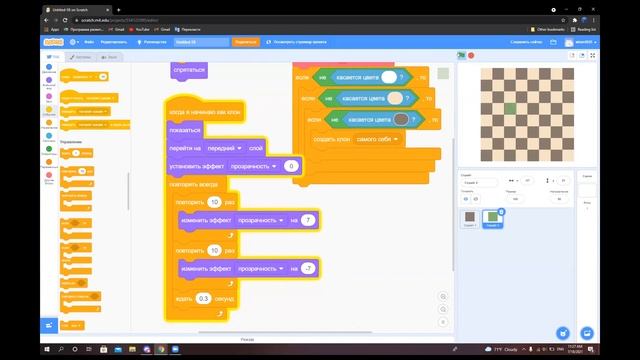Delete the selected green sprite
The image size is (640, 360).
tap(502, 211)
